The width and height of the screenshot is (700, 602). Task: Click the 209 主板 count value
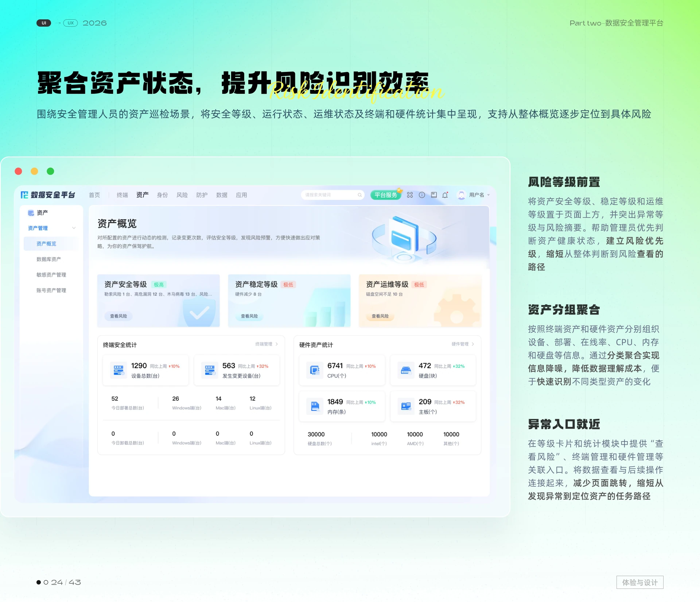point(425,402)
